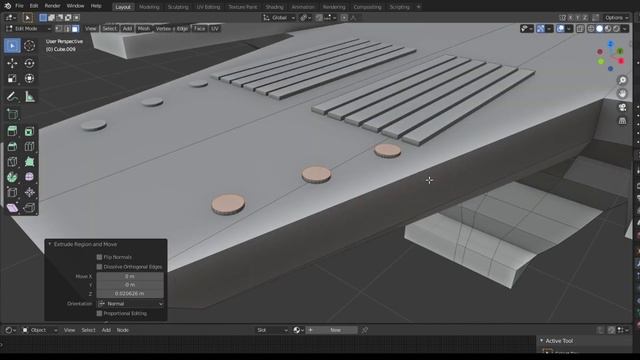Select the Smooth tool
This screenshot has width=640, height=360.
29,177
